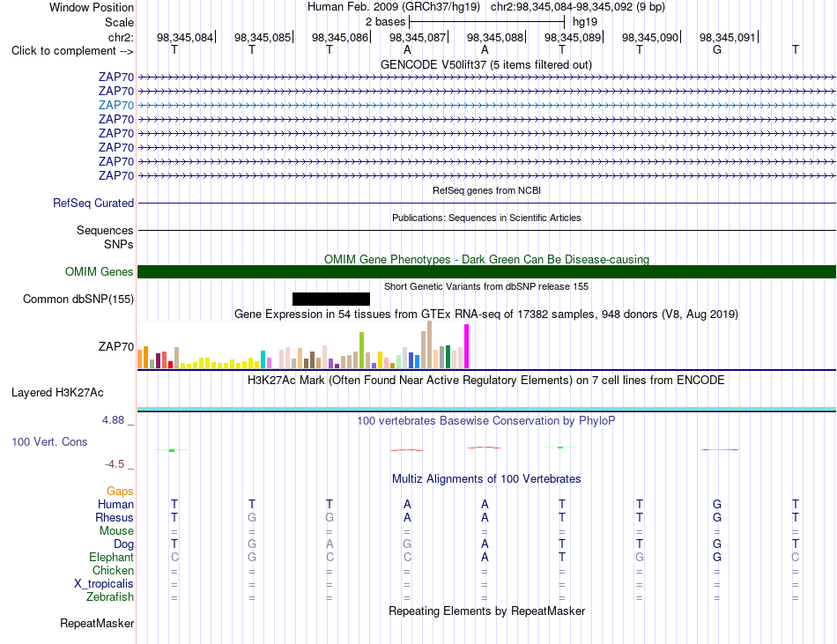Click the OMIM Gene Phenotypes green title
Screen dimensions: 837x644
click(x=486, y=259)
